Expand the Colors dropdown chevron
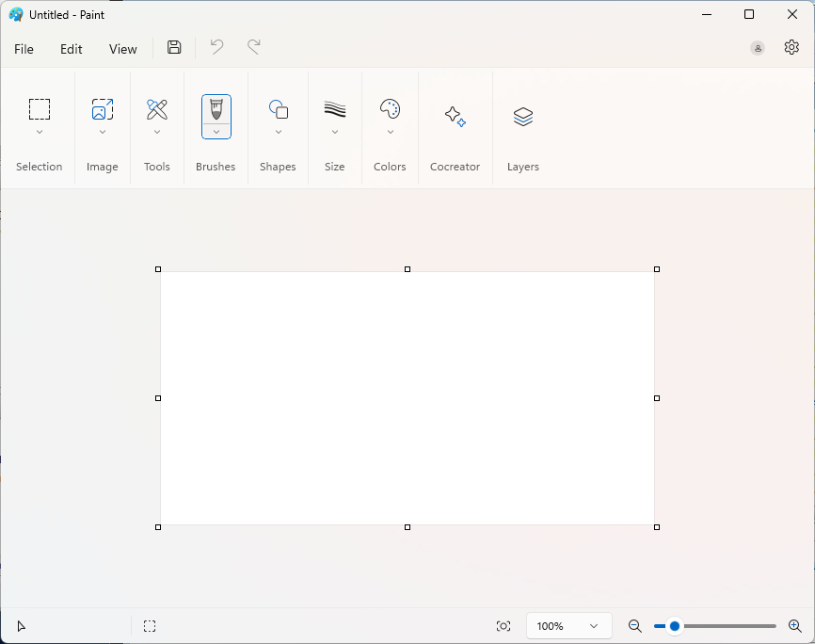The width and height of the screenshot is (815, 644). coord(390,132)
